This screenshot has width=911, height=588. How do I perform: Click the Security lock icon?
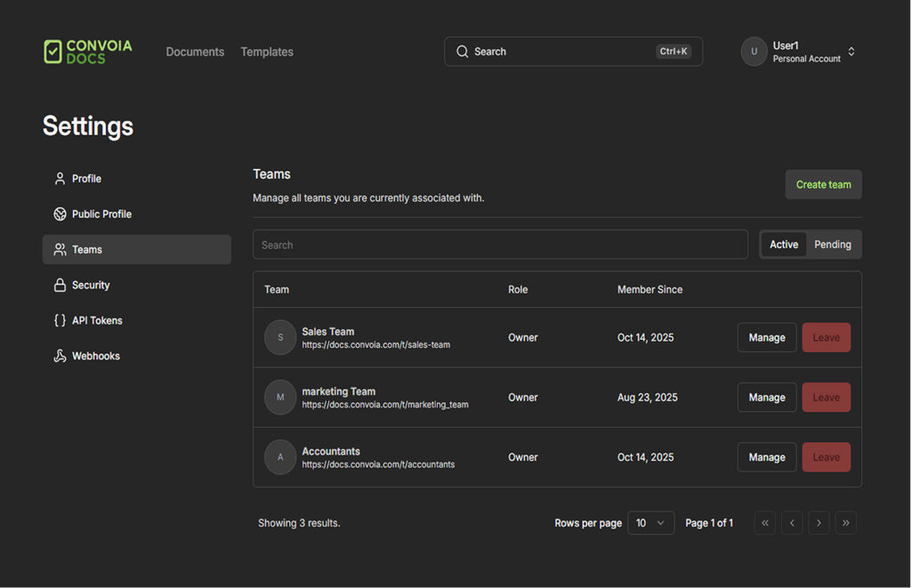click(60, 286)
